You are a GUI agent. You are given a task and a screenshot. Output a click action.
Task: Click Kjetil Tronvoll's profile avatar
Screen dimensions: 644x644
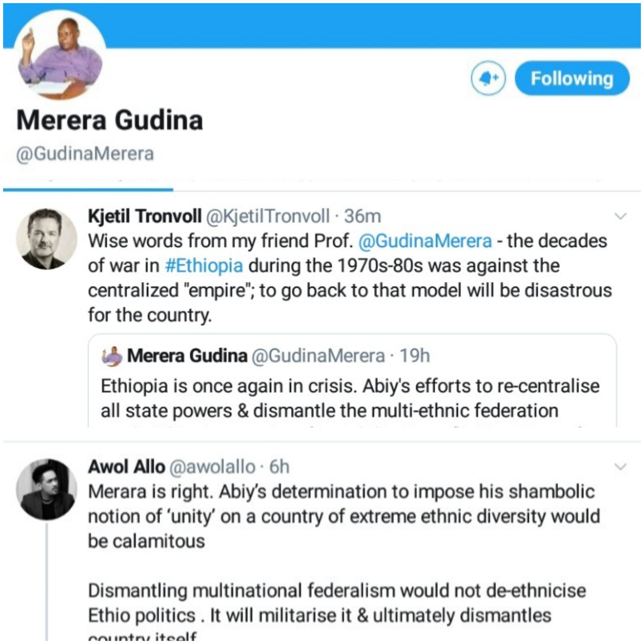(46, 239)
